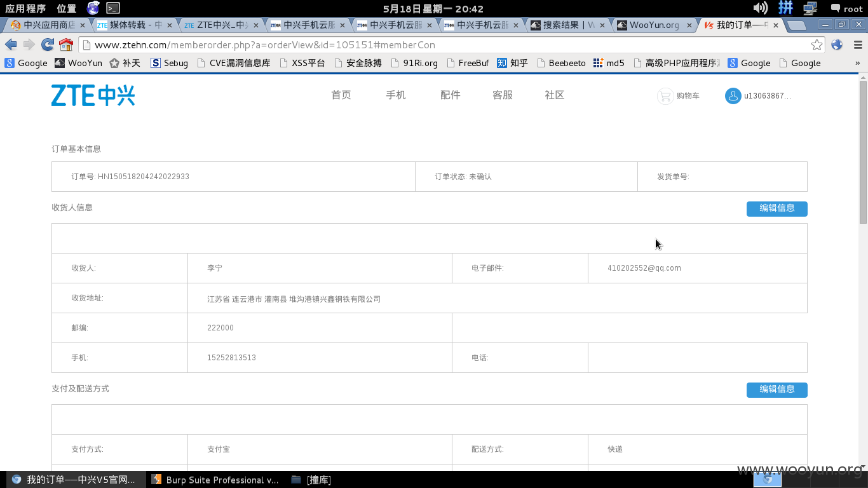Image resolution: width=868 pixels, height=488 pixels.
Task: Select order number HN150518204242022933
Action: (x=144, y=177)
